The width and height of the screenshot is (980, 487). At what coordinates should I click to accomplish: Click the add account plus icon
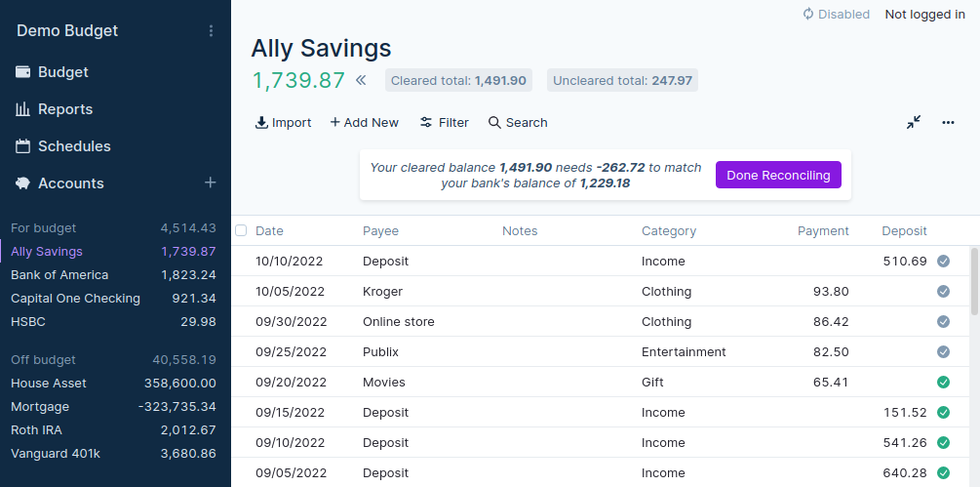(210, 183)
